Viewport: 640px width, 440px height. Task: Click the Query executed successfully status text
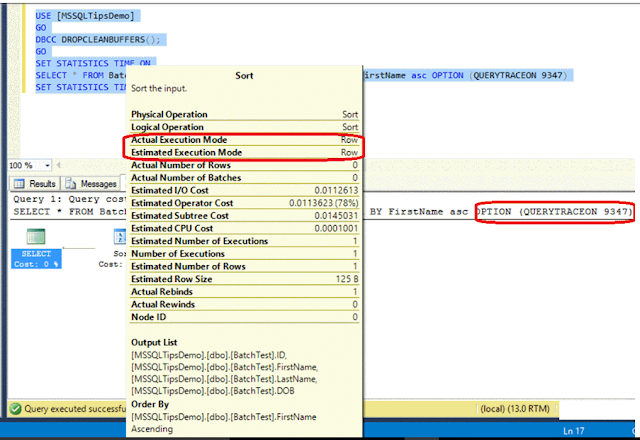[75, 409]
